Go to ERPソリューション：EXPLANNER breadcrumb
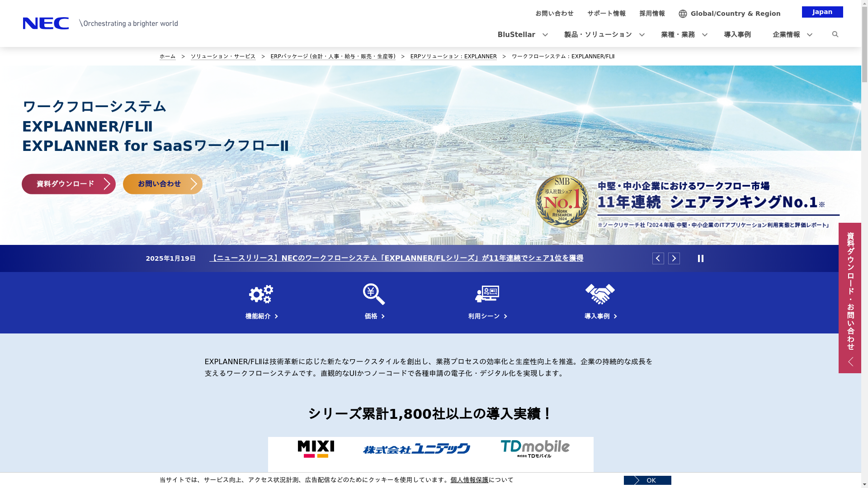868x488 pixels. click(x=453, y=56)
